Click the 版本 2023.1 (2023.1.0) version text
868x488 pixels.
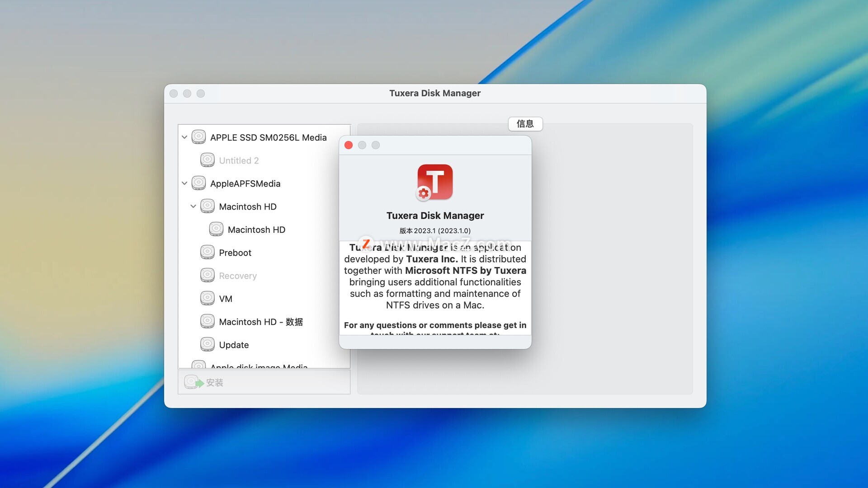pos(435,231)
